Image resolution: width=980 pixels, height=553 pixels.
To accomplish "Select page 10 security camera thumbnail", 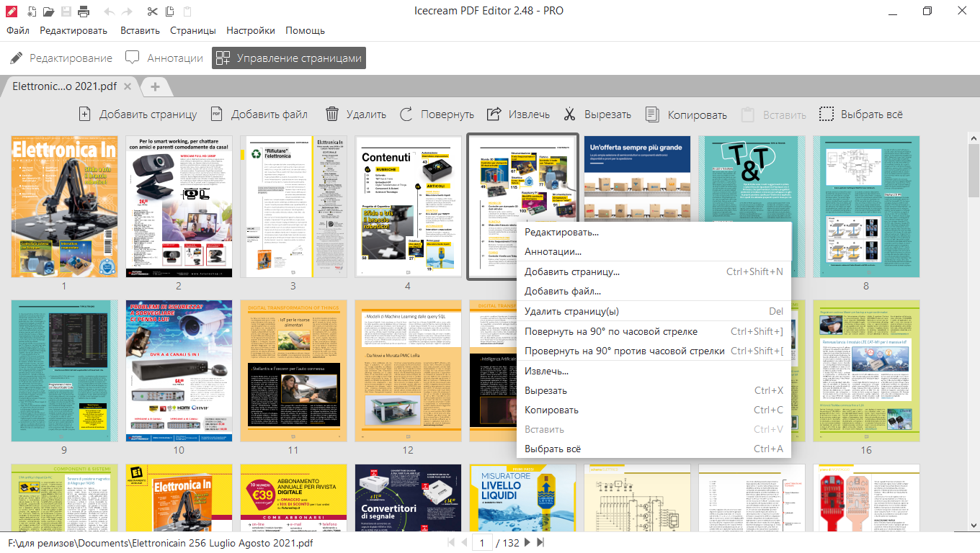I will 179,371.
